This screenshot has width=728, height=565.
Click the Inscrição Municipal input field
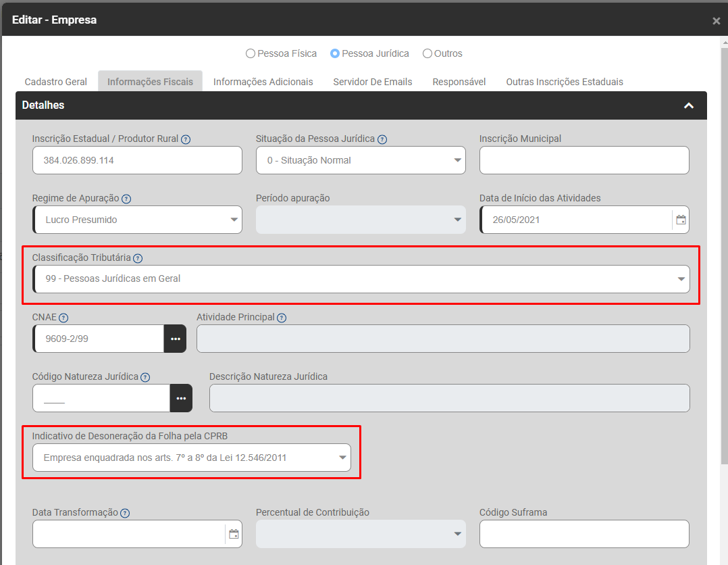pyautogui.click(x=584, y=160)
